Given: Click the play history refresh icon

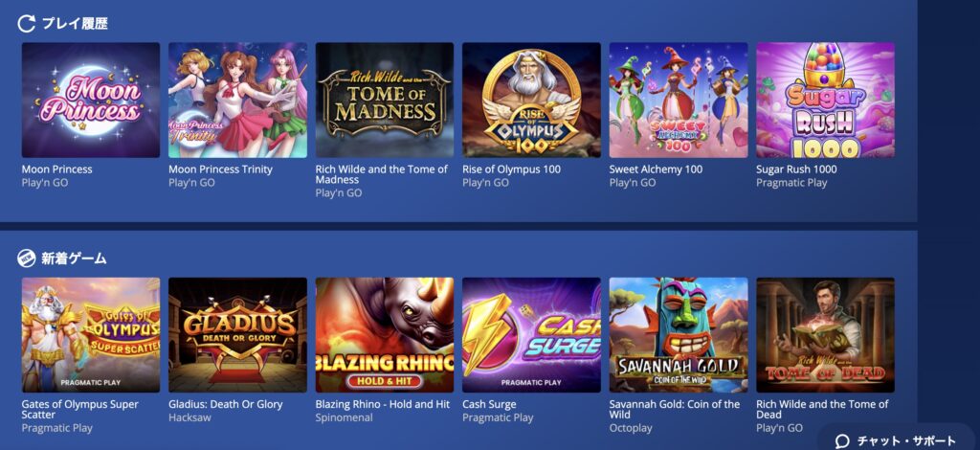Looking at the screenshot, I should click(26, 24).
